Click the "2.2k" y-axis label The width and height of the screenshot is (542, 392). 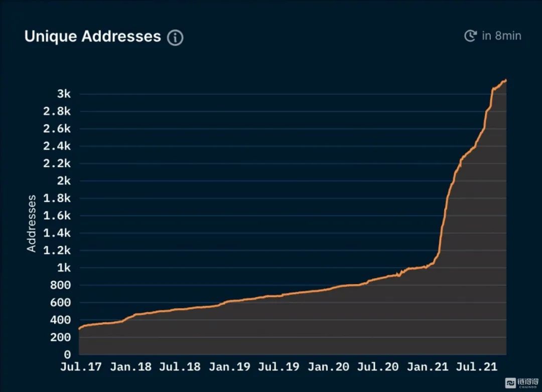click(x=57, y=163)
